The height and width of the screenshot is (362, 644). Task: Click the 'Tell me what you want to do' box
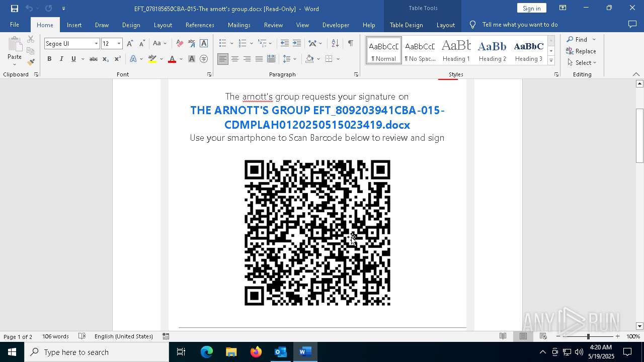coord(520,25)
